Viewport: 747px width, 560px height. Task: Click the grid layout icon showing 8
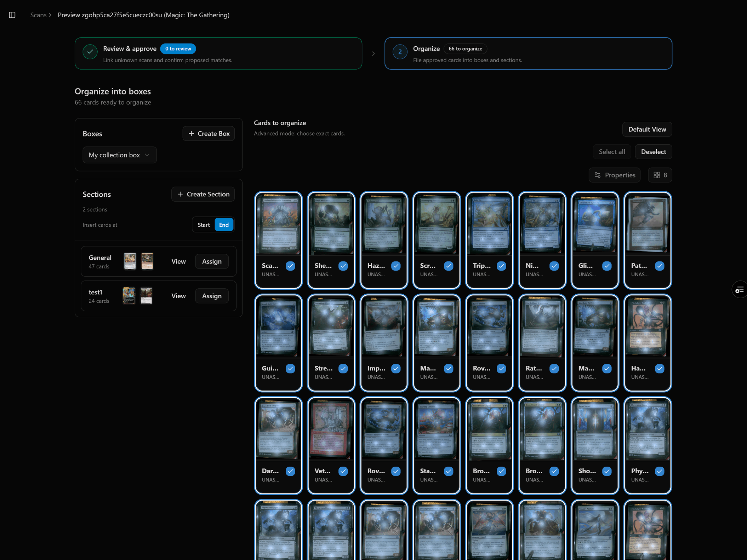(660, 175)
